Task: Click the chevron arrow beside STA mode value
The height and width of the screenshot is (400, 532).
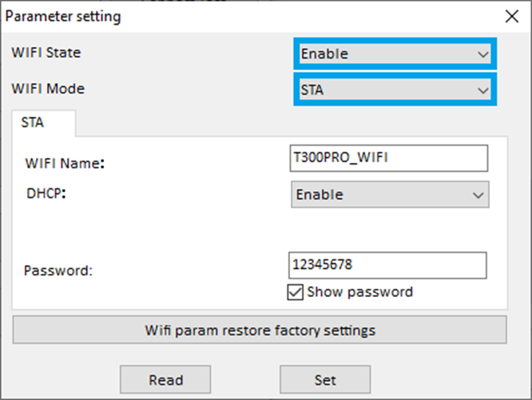Action: (482, 90)
